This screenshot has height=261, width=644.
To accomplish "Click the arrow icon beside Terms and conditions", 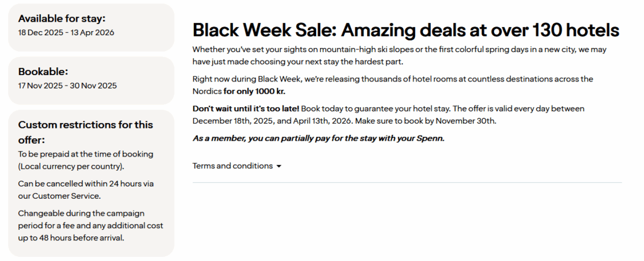I will click(x=279, y=167).
